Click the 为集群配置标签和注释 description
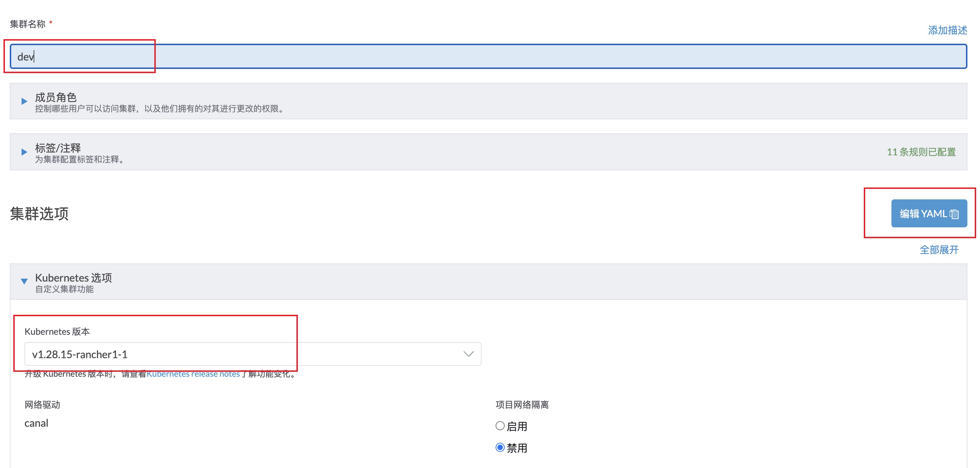This screenshot has width=980, height=468. click(79, 159)
